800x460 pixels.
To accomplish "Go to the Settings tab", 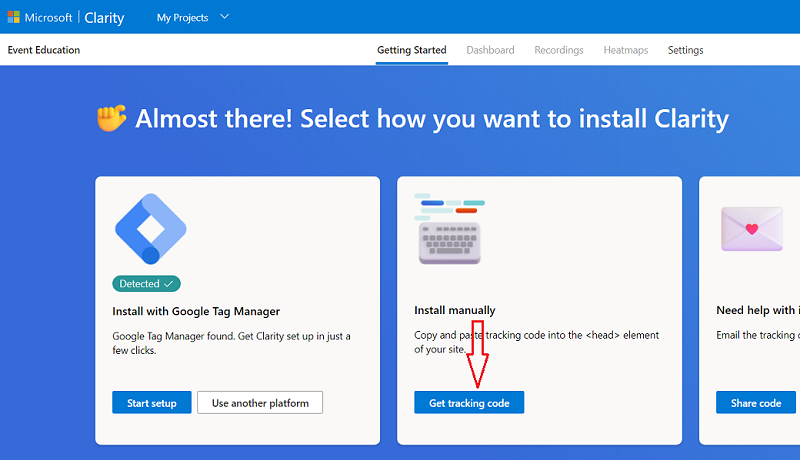I will (x=685, y=50).
